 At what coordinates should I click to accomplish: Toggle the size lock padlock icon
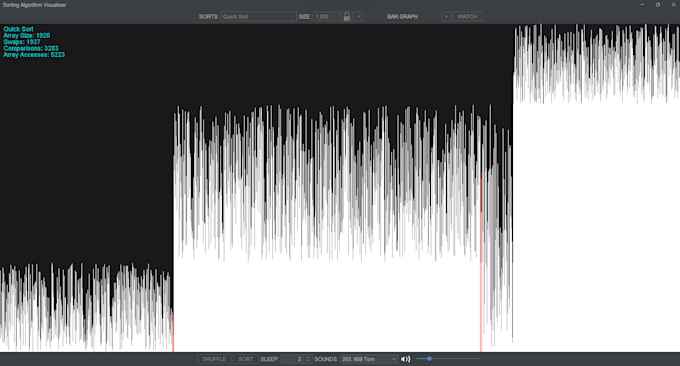pos(347,16)
